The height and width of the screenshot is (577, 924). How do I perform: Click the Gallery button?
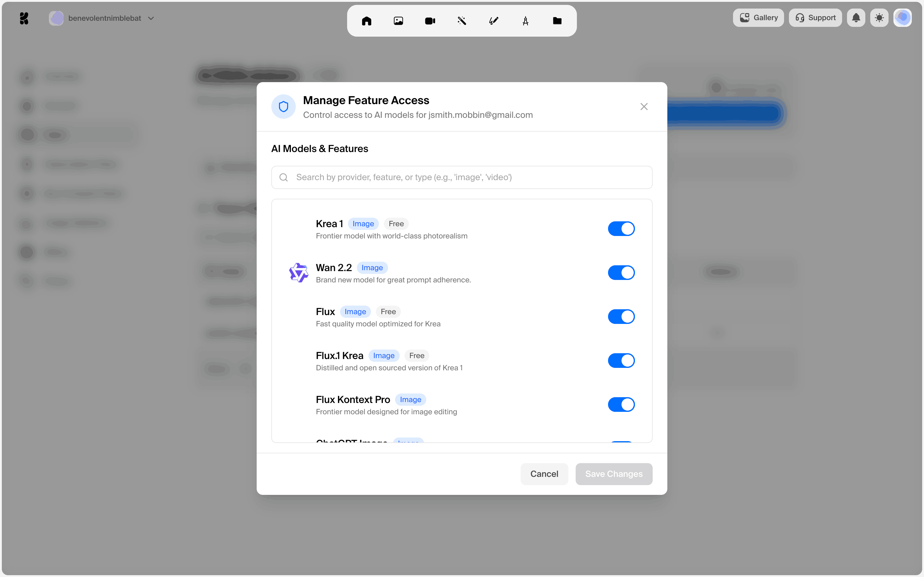tap(758, 18)
